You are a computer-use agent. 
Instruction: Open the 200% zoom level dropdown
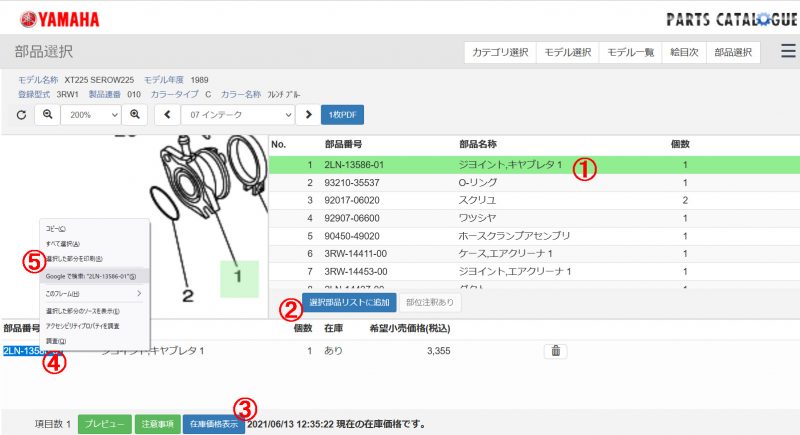point(90,115)
